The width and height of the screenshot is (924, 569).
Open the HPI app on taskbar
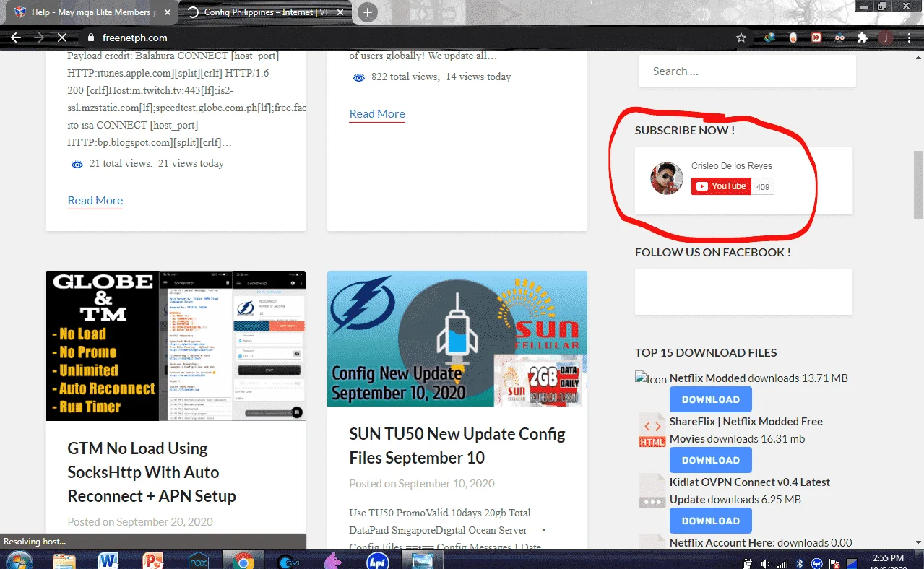(x=378, y=561)
